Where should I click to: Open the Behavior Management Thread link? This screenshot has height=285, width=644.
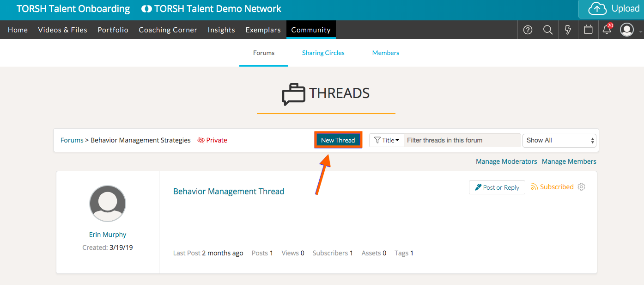229,192
